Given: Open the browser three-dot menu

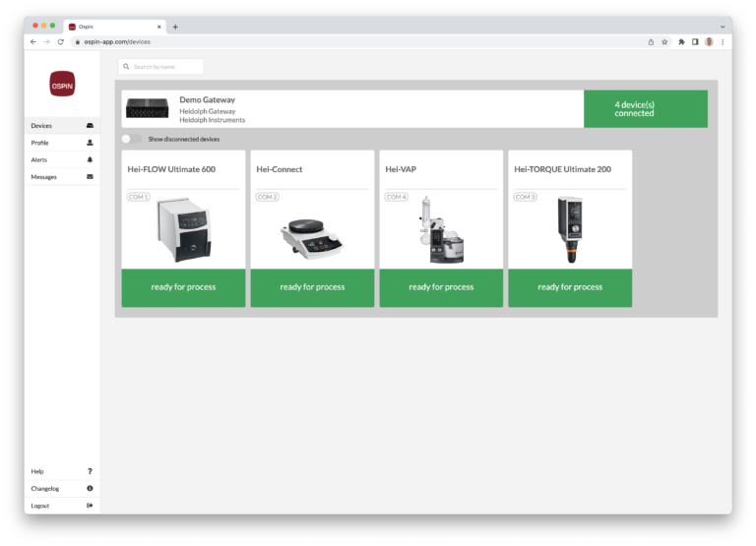Looking at the screenshot, I should tap(723, 42).
